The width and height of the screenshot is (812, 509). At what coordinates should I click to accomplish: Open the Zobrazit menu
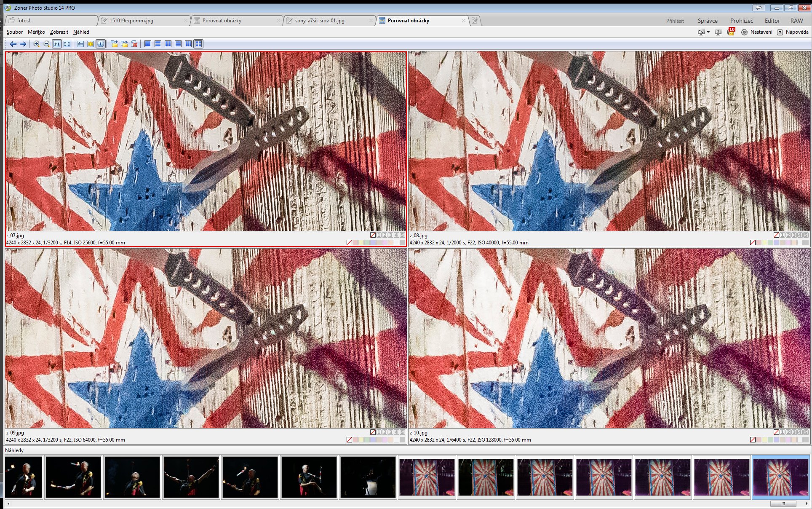[59, 32]
